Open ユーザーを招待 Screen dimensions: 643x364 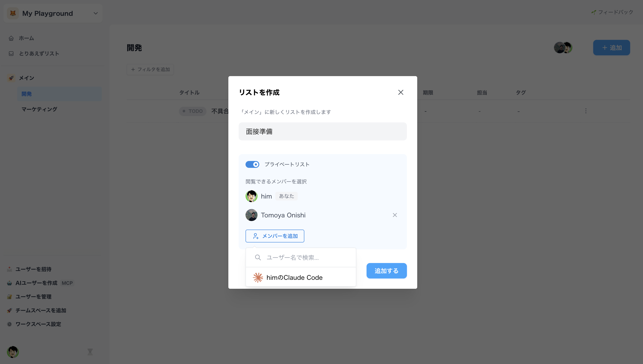pos(33,269)
